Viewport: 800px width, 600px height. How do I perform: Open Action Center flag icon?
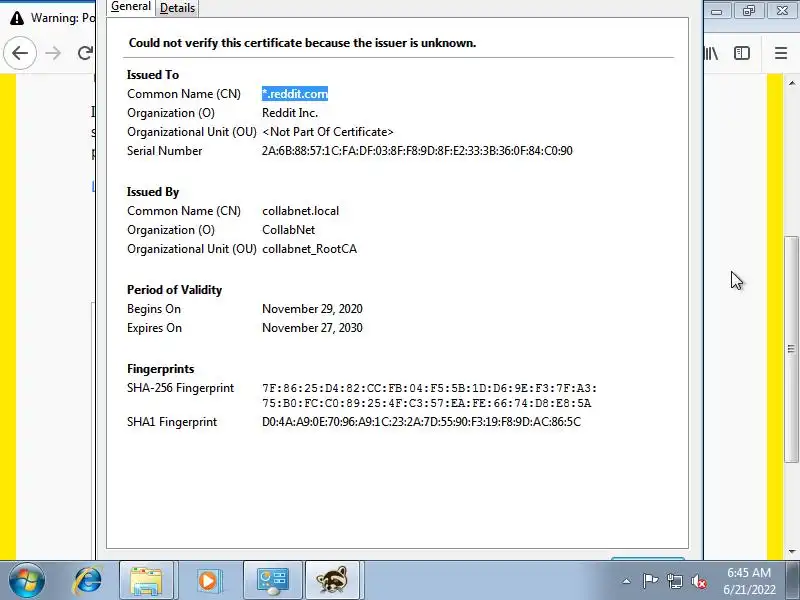coord(650,581)
